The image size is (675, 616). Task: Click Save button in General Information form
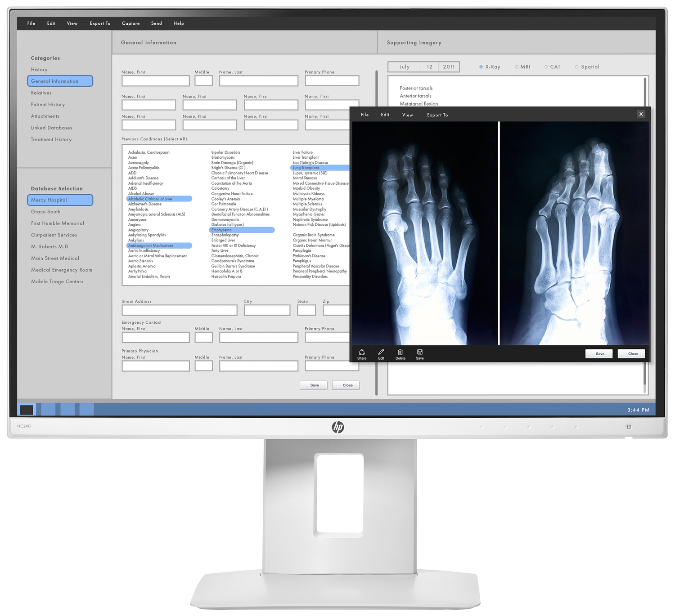click(x=315, y=385)
